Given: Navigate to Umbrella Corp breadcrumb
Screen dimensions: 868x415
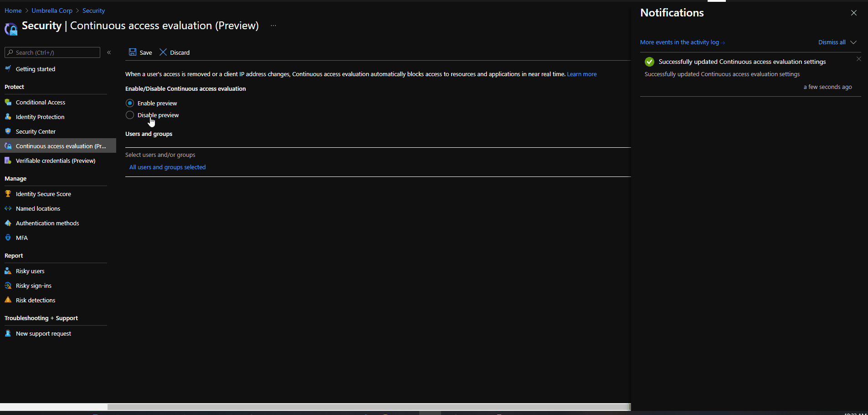Looking at the screenshot, I should (x=52, y=10).
